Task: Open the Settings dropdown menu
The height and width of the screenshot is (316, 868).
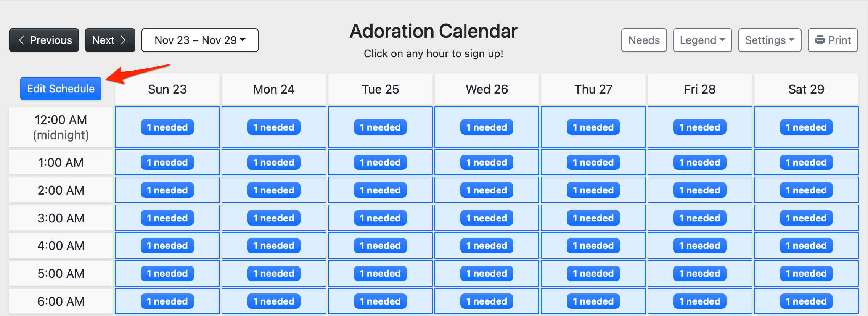Action: coord(770,40)
